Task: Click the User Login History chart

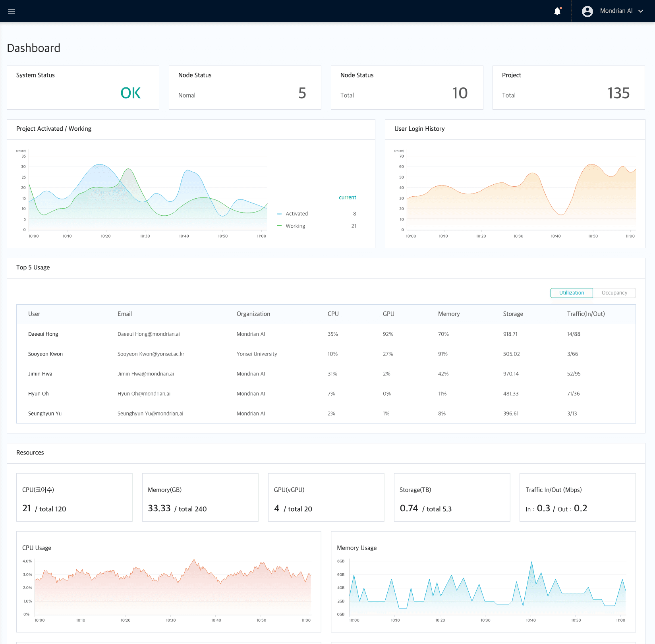Action: (515, 193)
